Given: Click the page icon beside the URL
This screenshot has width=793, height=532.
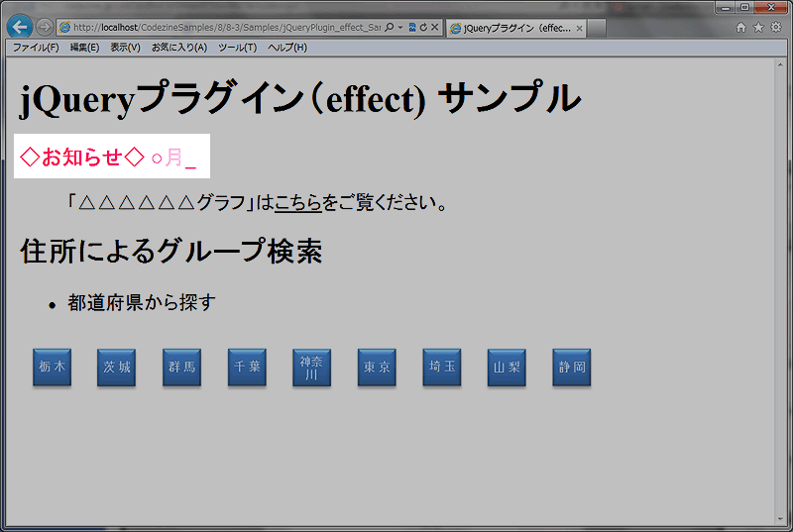Looking at the screenshot, I should pos(64,28).
